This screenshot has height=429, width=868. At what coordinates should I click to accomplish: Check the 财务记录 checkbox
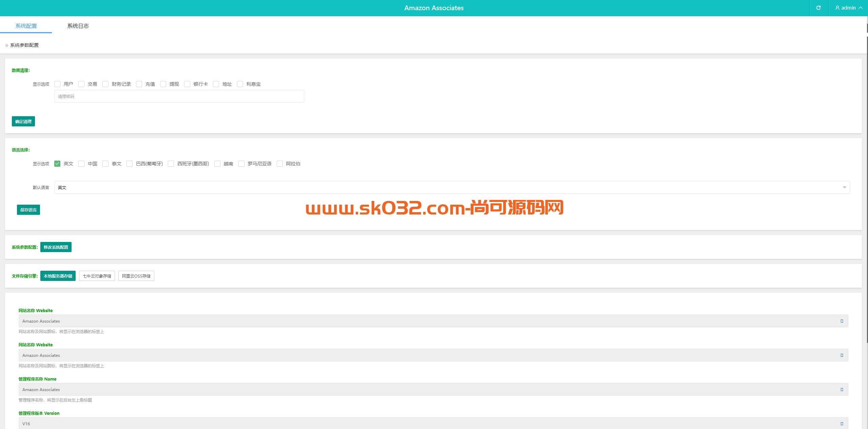[x=105, y=84]
